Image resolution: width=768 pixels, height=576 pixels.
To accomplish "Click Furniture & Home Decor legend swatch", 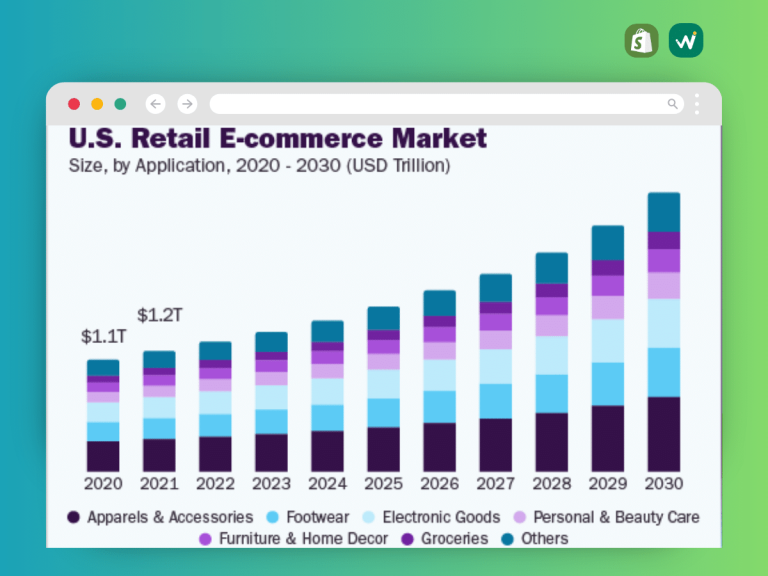I will click(x=205, y=539).
